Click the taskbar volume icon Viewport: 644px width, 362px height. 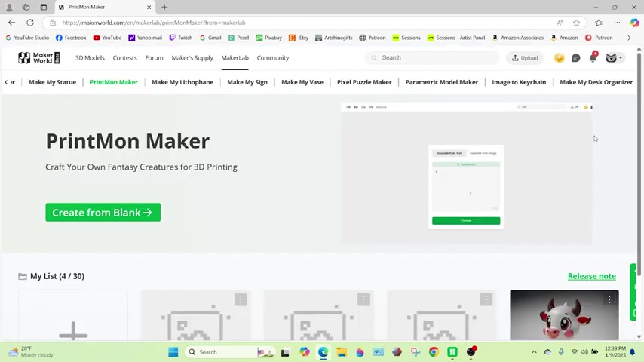click(584, 352)
